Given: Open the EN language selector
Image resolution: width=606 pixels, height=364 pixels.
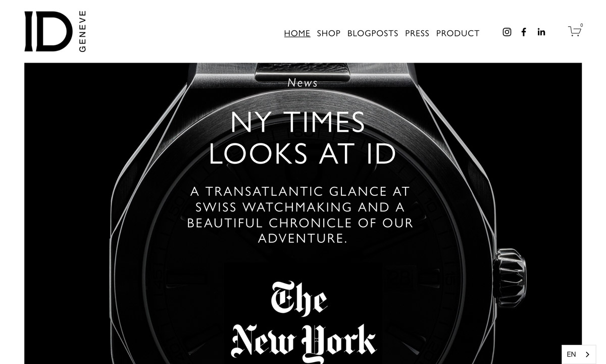Looking at the screenshot, I should coord(579,354).
